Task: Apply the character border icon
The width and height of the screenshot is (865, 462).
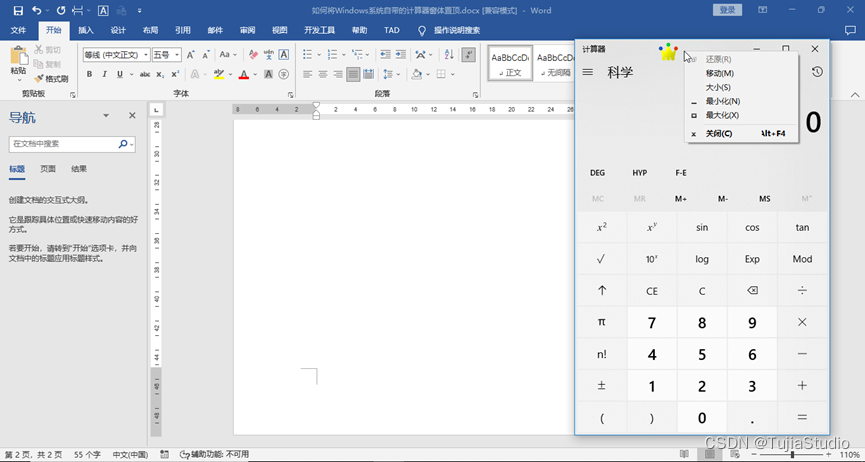Action: tap(284, 55)
